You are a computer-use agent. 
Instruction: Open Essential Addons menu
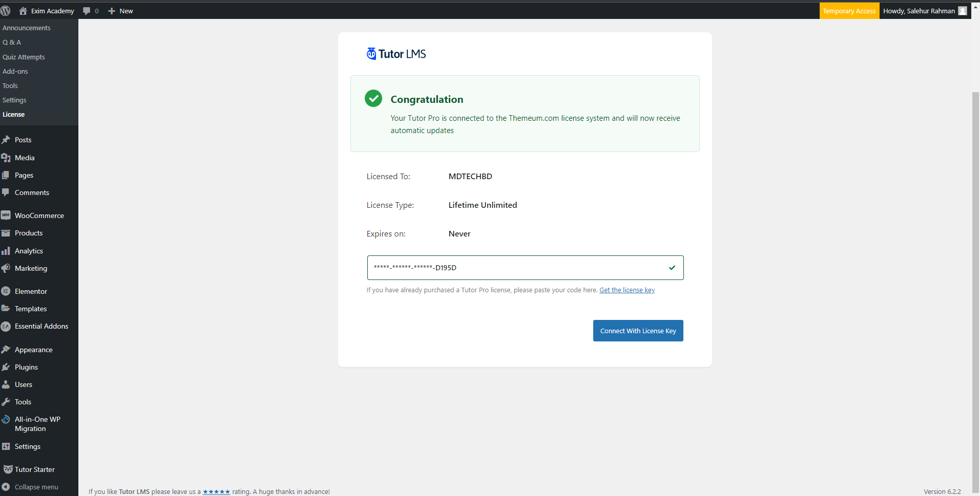coord(41,326)
